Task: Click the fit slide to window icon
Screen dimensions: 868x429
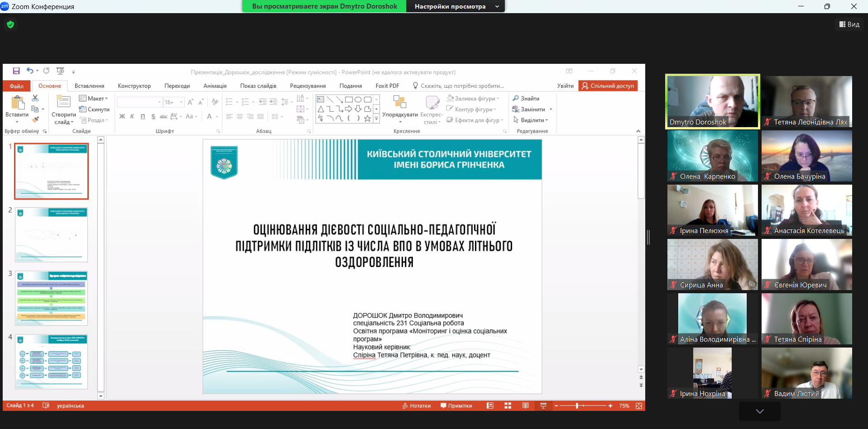Action: 638,406
